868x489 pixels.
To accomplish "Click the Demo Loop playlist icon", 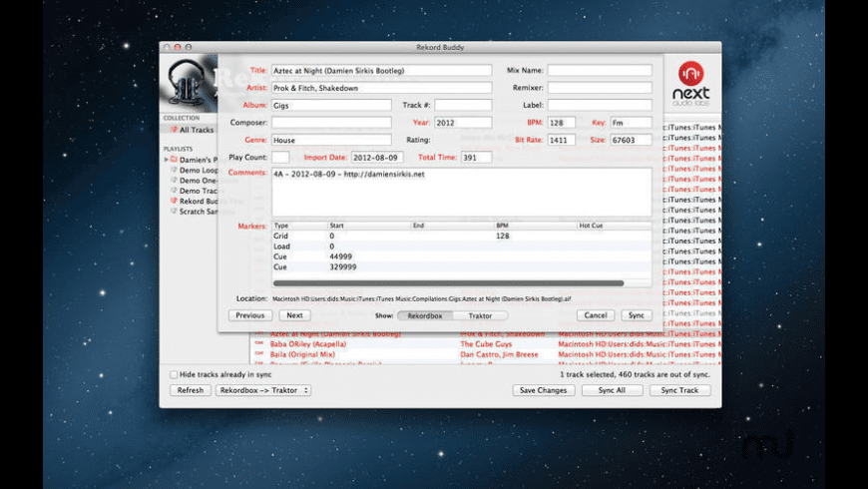I will tap(175, 170).
